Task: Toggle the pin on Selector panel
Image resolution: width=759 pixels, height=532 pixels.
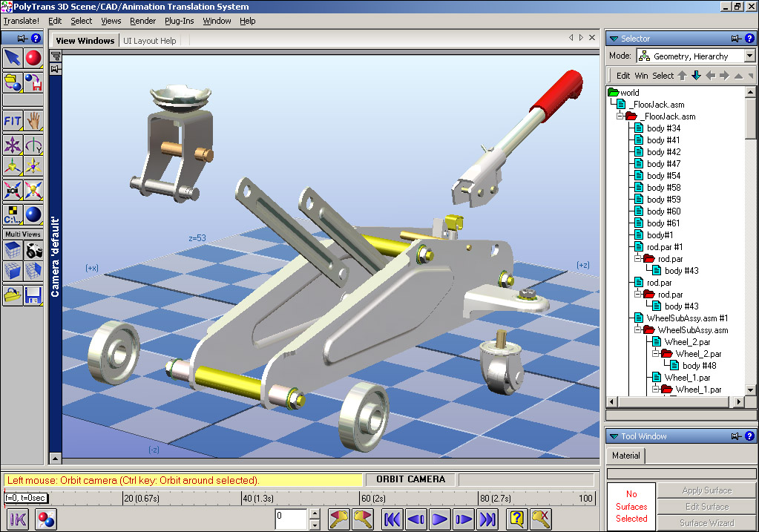Action: click(x=735, y=39)
